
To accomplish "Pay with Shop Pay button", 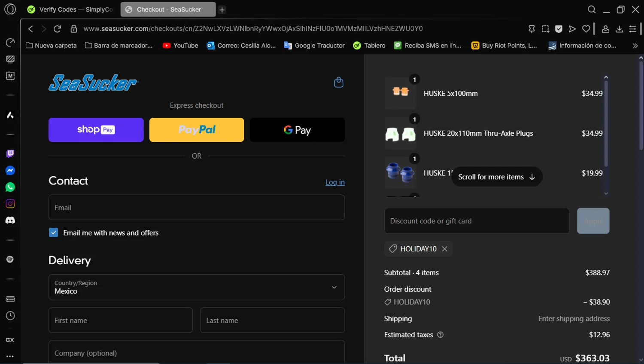I will point(96,130).
